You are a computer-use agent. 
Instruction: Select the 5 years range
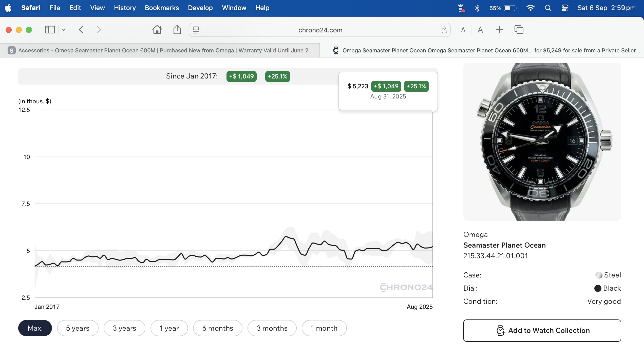78,328
